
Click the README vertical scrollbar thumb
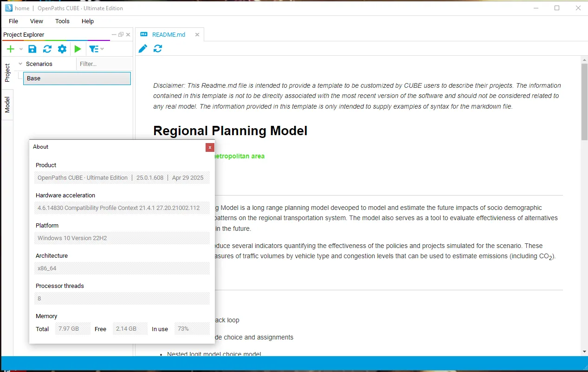584,102
